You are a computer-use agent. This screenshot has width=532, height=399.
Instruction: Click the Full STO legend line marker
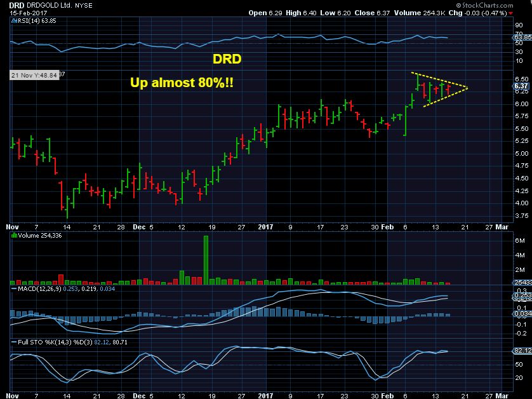point(14,342)
